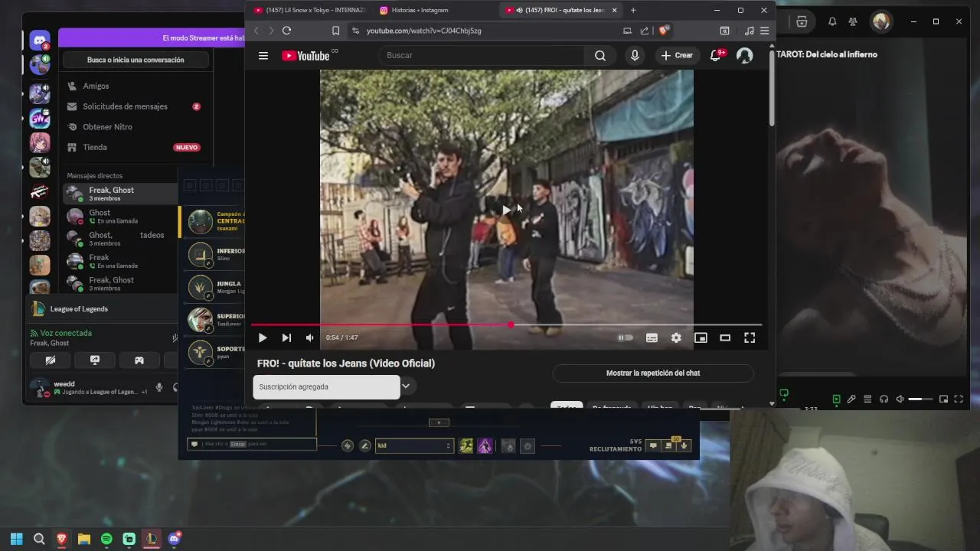Toggle League voice microphone icon
The width and height of the screenshot is (980, 551).
click(684, 445)
